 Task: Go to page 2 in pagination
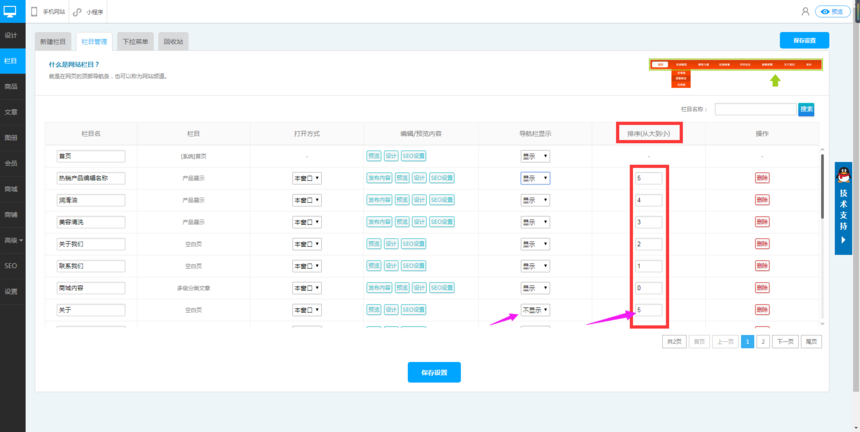pos(763,342)
